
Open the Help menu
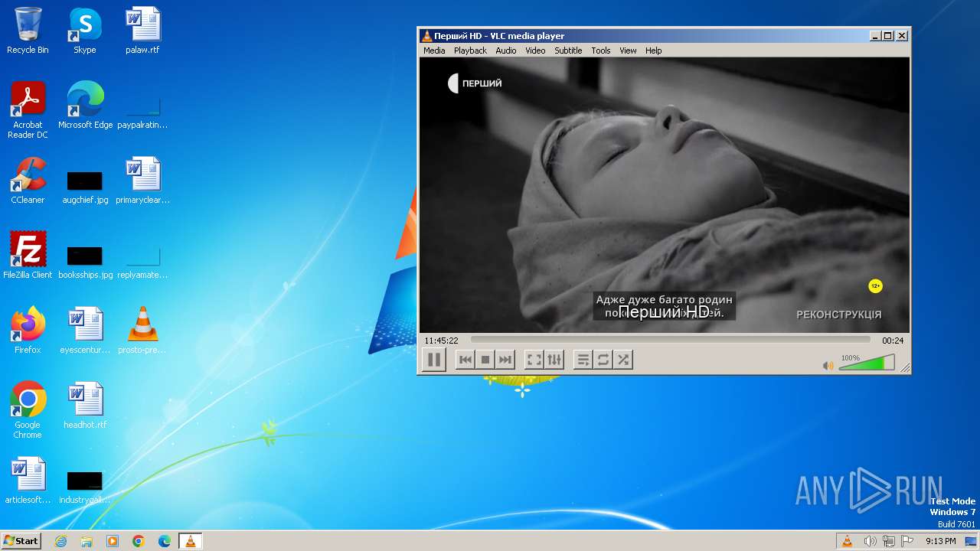click(653, 51)
